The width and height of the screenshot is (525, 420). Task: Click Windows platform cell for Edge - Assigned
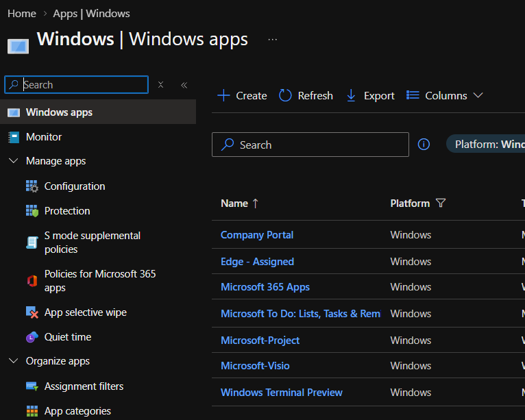(411, 261)
